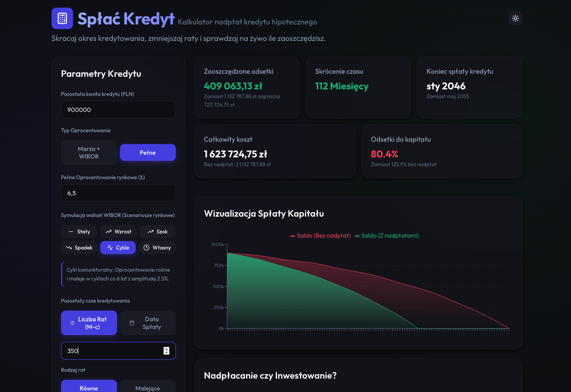The height and width of the screenshot is (392, 571).
Task: Increase or decrease installments with the stepper arrows
Action: coord(166,351)
